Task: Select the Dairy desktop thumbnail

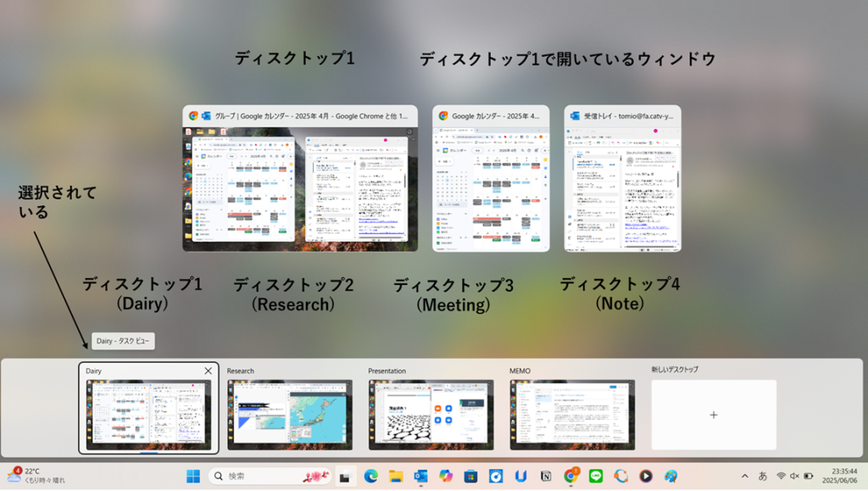Action: click(148, 414)
